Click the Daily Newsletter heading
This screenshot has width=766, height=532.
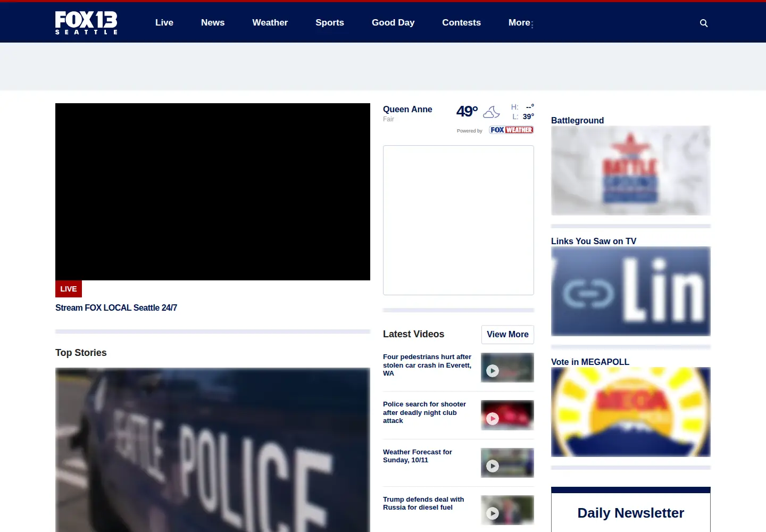pos(631,513)
